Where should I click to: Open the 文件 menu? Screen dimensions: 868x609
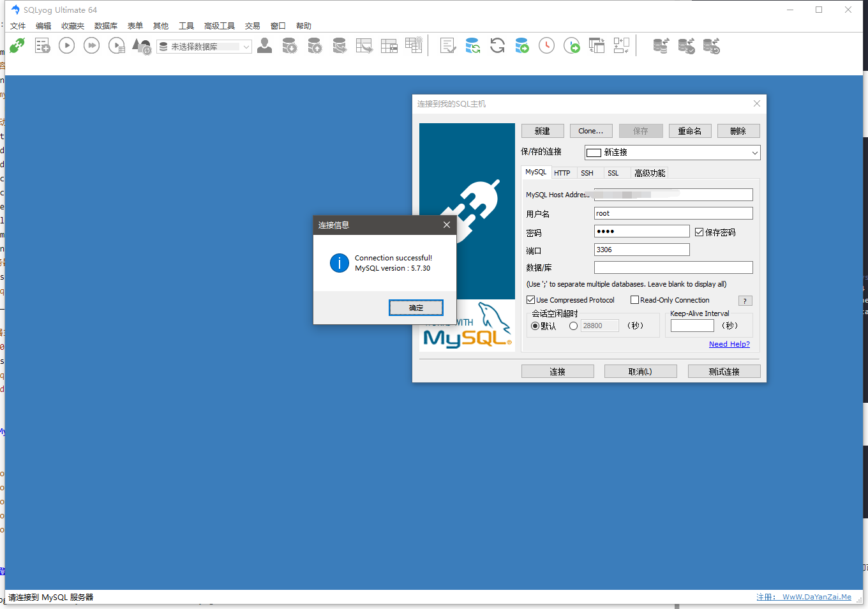pyautogui.click(x=18, y=26)
